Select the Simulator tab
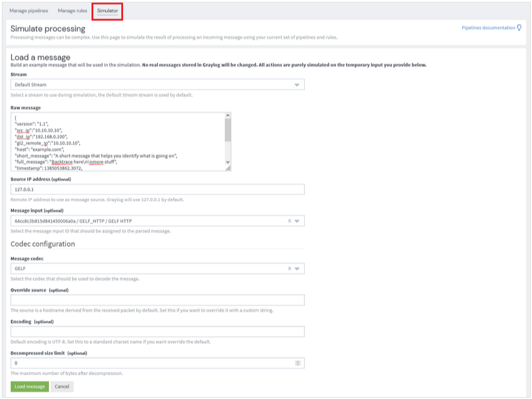This screenshot has height=399, width=532. tap(107, 11)
